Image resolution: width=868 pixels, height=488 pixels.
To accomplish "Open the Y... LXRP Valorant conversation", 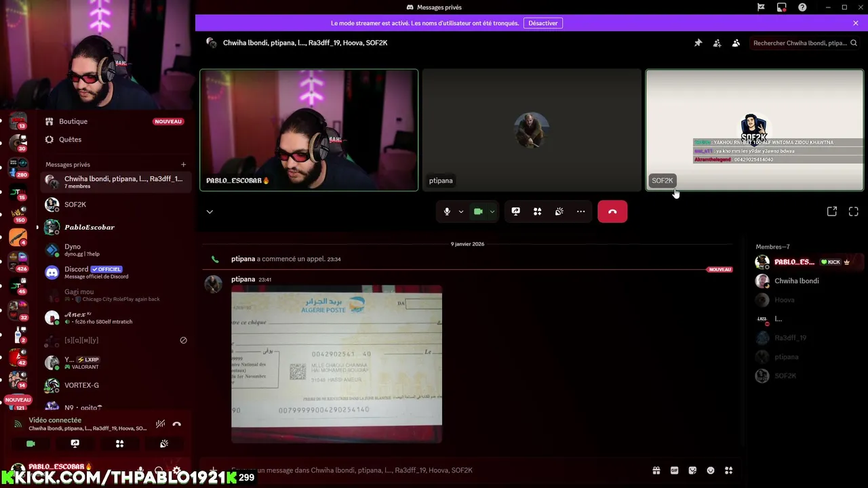I will click(x=116, y=363).
